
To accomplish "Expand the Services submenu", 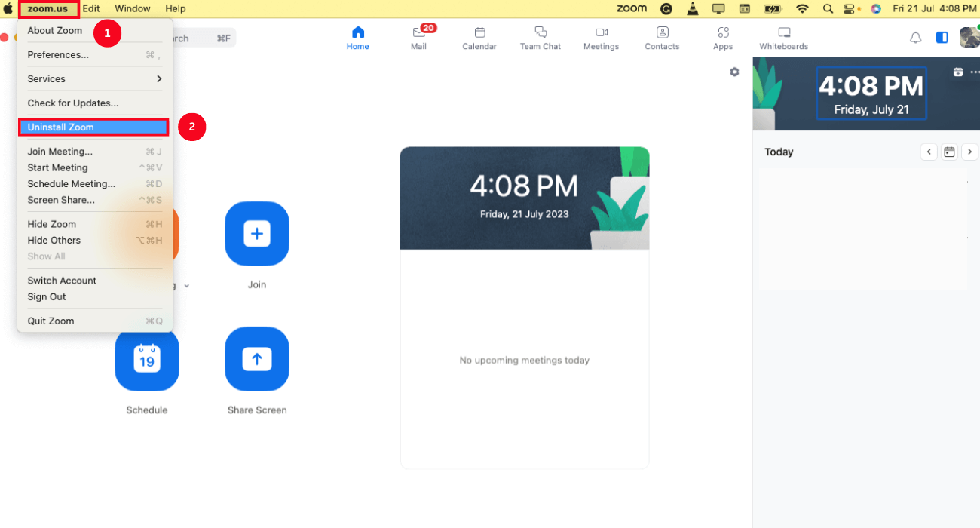I will click(95, 79).
